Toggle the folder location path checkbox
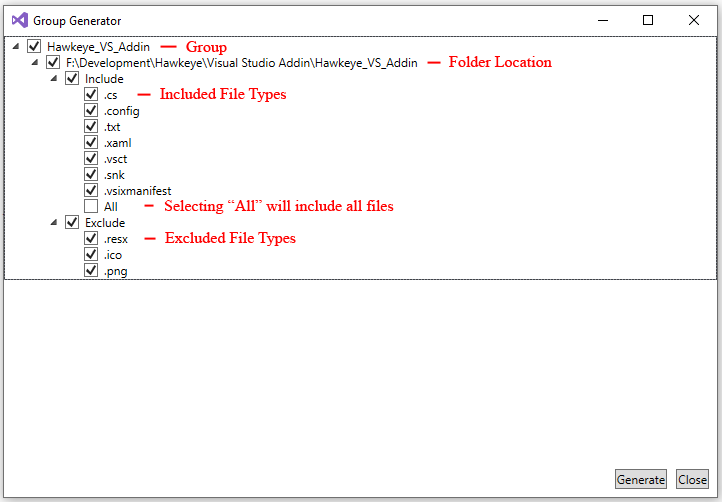The height and width of the screenshot is (502, 722). [x=53, y=62]
